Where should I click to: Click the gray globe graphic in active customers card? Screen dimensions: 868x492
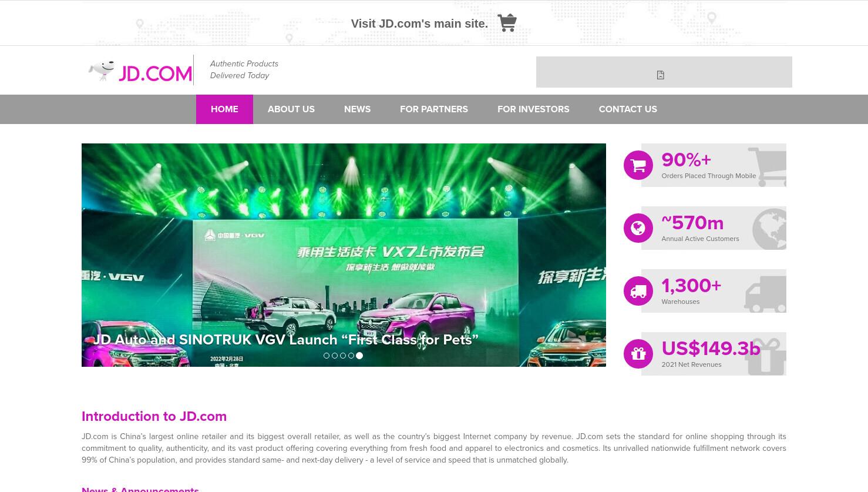tap(769, 229)
